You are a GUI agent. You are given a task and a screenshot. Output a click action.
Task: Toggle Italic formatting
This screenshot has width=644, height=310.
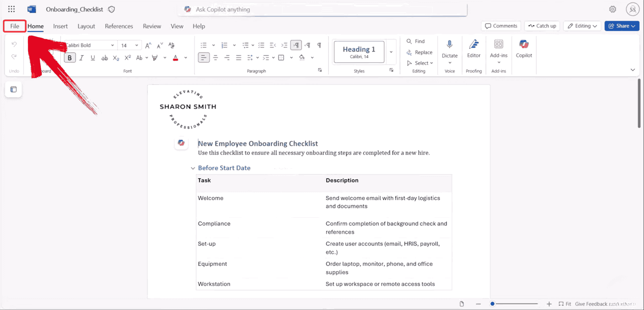82,58
